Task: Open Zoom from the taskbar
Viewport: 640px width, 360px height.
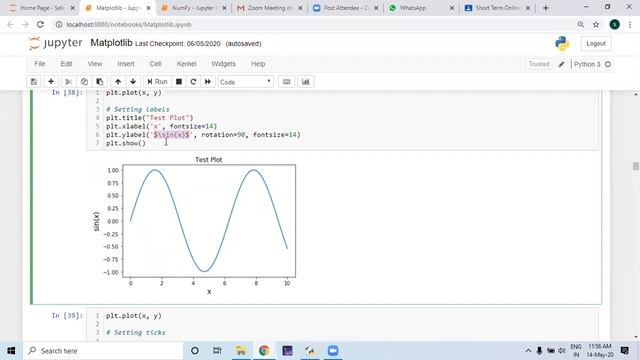Action: click(x=333, y=351)
